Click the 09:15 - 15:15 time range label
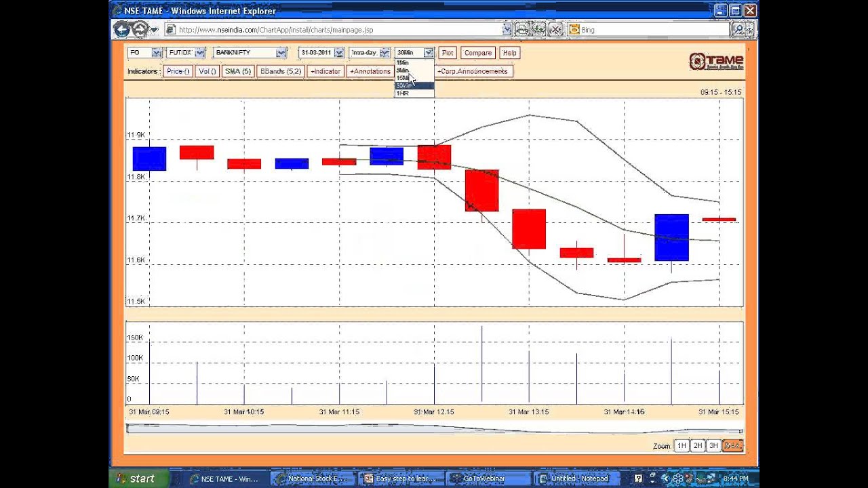This screenshot has height=488, width=868. tap(721, 92)
